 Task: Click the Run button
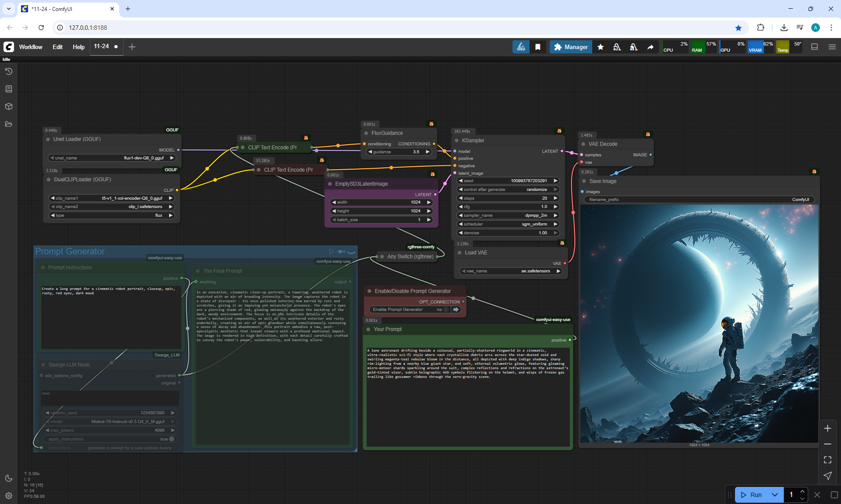pyautogui.click(x=752, y=495)
